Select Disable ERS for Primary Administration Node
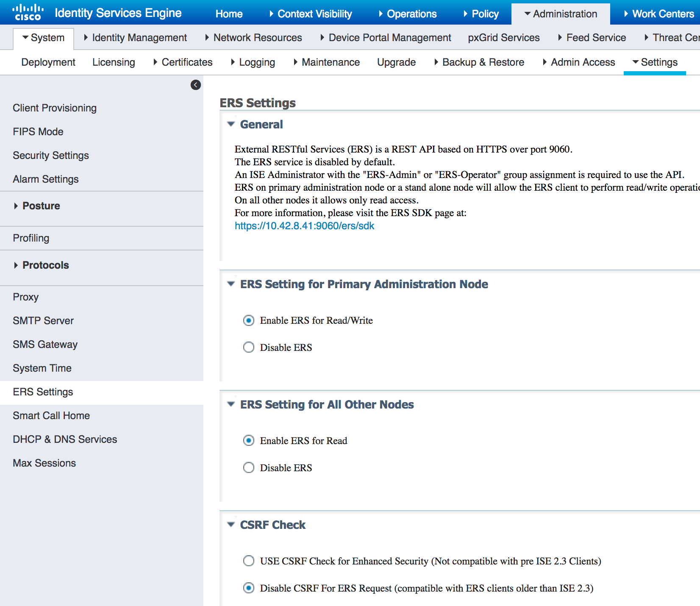The height and width of the screenshot is (606, 700). 249,347
